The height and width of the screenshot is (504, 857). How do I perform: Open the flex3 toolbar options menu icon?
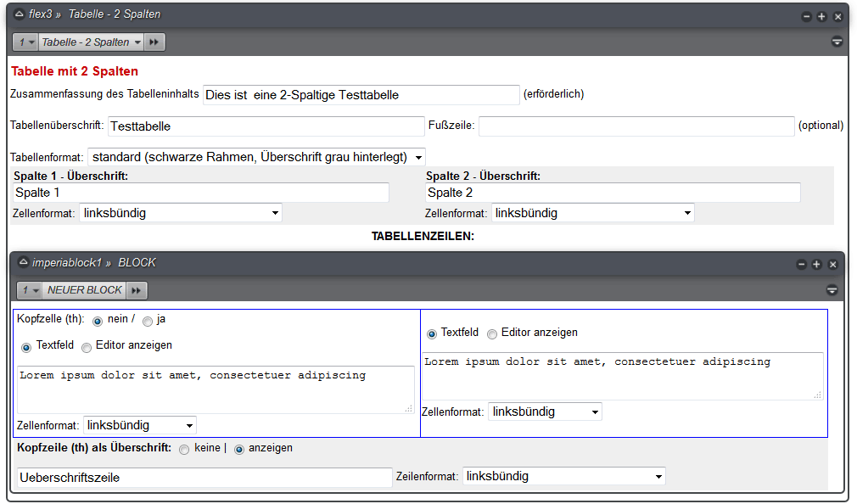click(837, 42)
